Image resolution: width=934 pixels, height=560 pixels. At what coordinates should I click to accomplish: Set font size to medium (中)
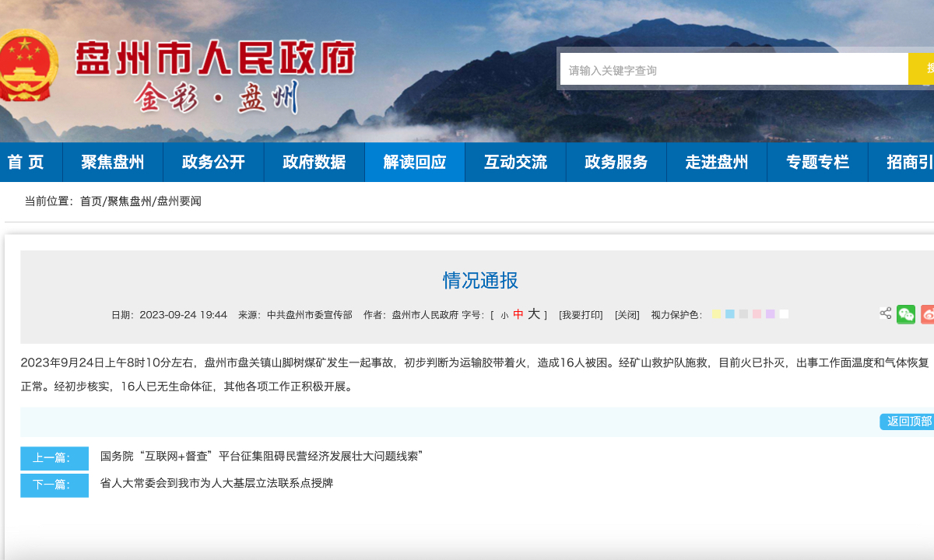(x=518, y=315)
